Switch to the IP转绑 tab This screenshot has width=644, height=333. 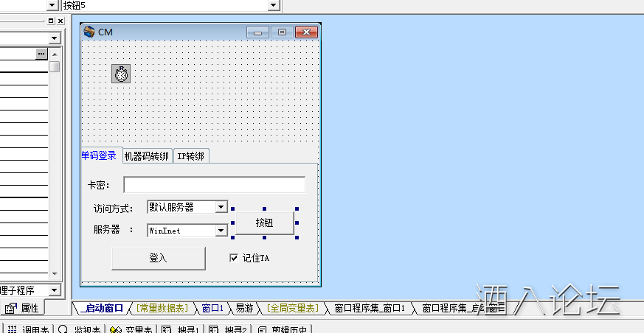coord(190,156)
